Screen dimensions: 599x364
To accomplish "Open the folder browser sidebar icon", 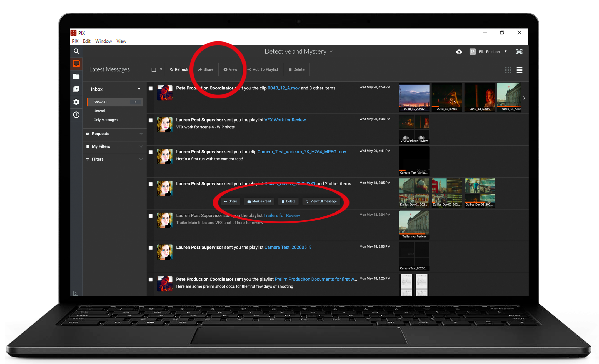I will point(76,77).
